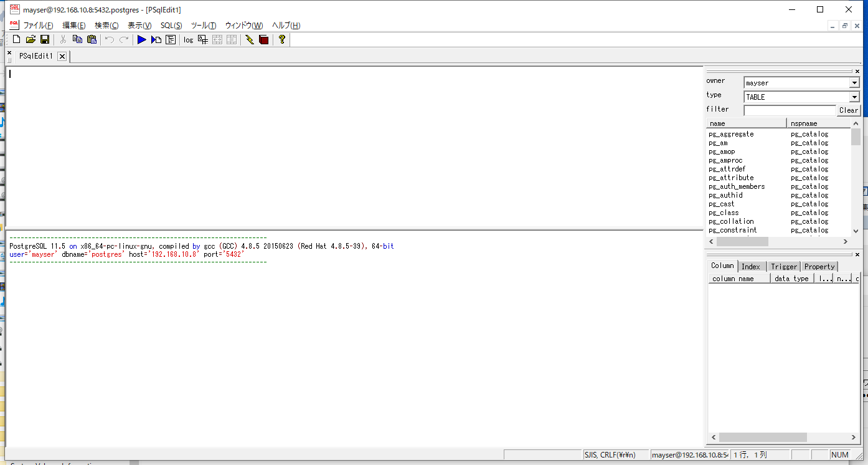Expand the type dropdown showing TABLE
This screenshot has height=465, width=868.
coord(854,97)
